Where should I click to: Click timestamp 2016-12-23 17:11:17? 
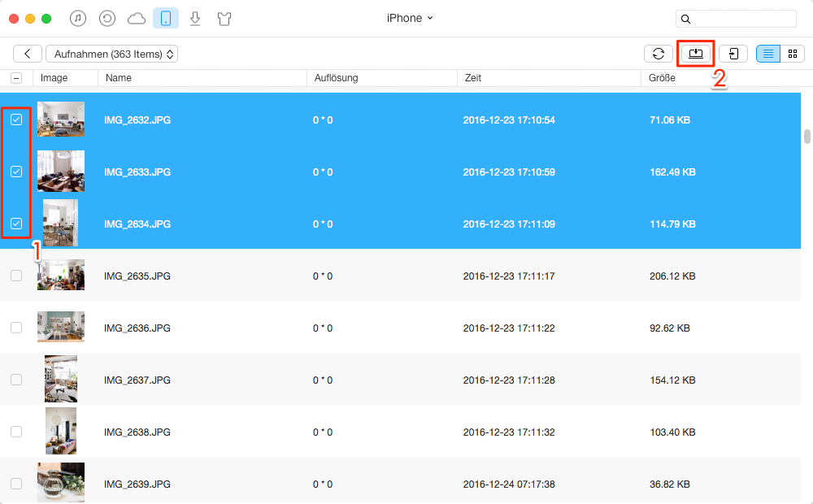tap(509, 276)
